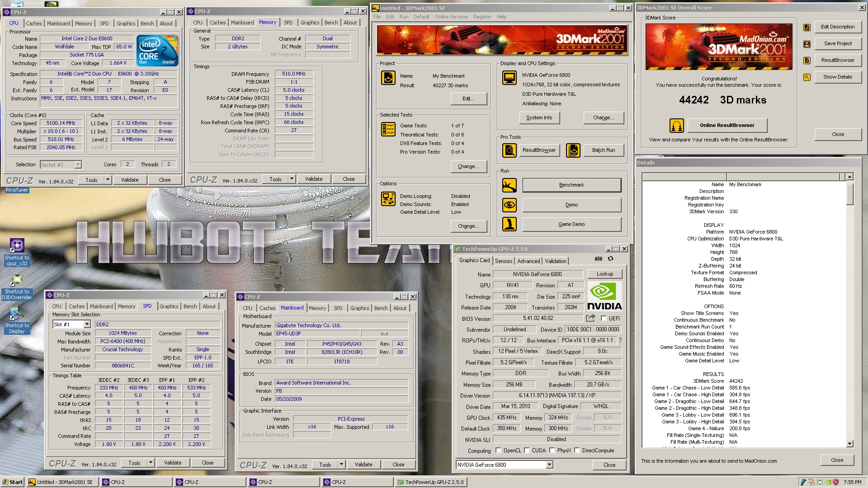Click the Benchmark run icon

tap(509, 185)
